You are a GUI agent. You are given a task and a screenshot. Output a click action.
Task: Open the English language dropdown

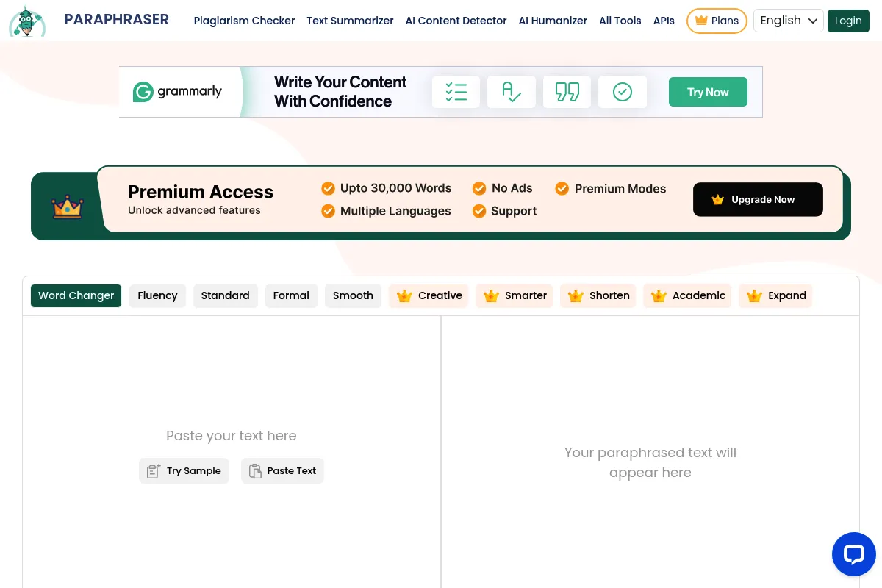[x=789, y=21]
